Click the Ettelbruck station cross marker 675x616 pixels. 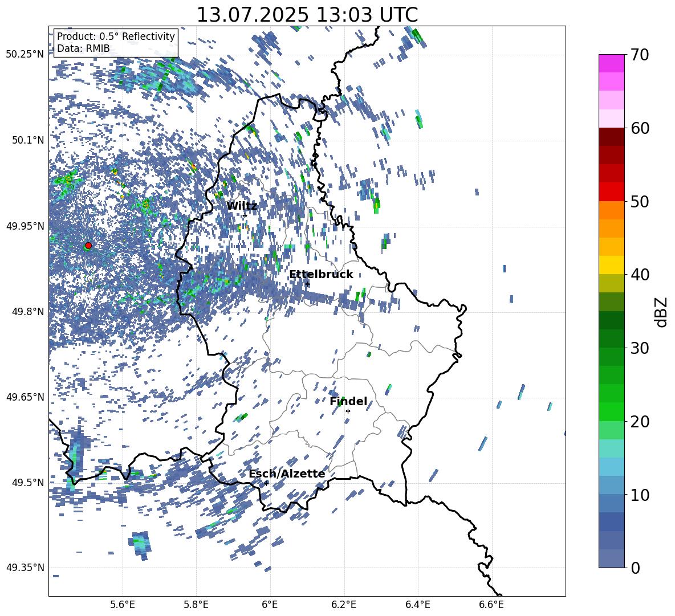[x=307, y=284]
